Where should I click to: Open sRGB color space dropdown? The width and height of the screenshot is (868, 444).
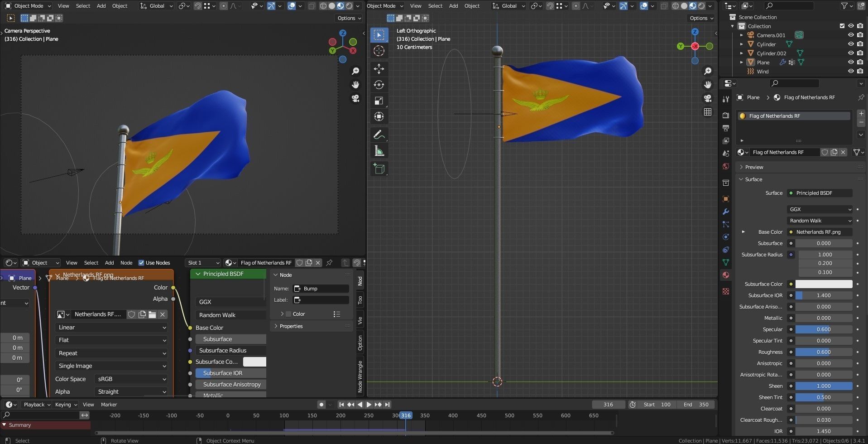pos(131,379)
